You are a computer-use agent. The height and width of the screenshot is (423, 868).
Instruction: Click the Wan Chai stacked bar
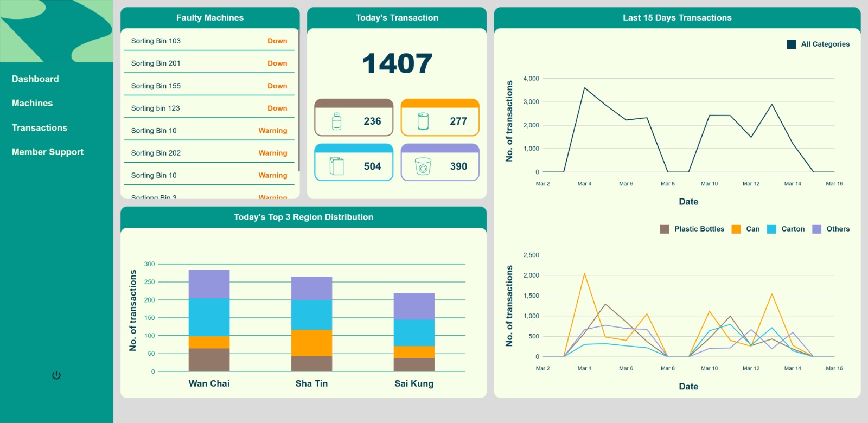click(x=209, y=320)
